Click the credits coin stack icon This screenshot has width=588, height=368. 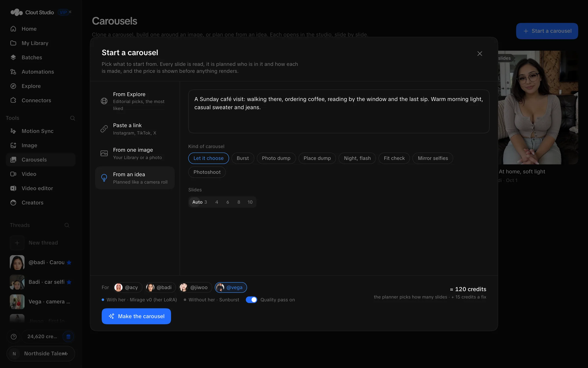68,337
